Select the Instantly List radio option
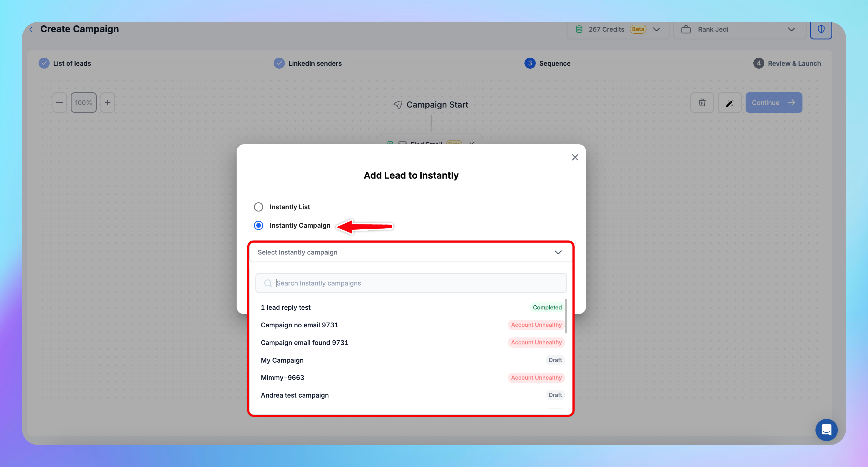This screenshot has height=467, width=868. (x=258, y=207)
